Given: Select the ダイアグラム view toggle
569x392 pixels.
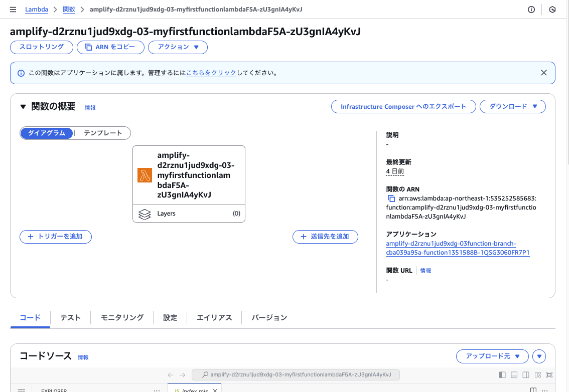Looking at the screenshot, I should click(47, 133).
